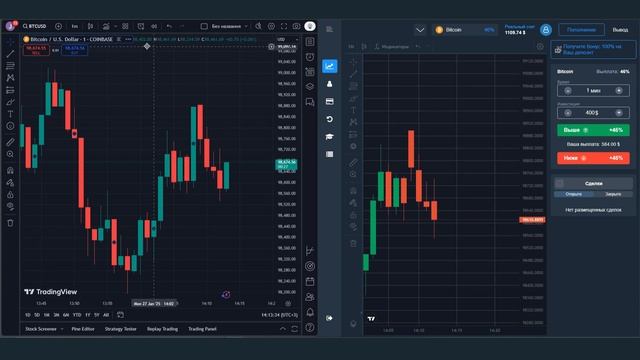Click the Вывод withdrawal link
Image resolution: width=640 pixels, height=360 pixels.
pos(620,30)
